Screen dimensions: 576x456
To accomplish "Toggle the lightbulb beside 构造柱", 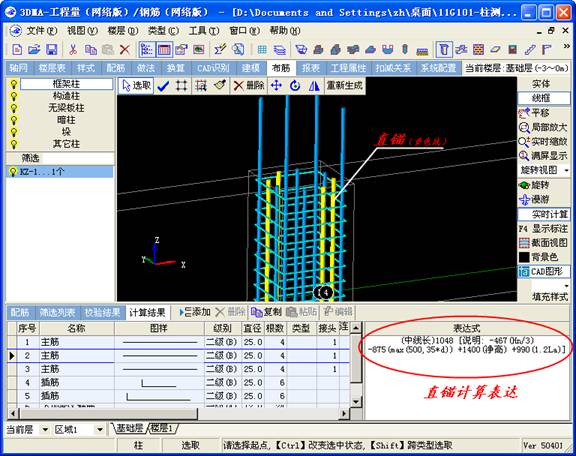I will 14,96.
